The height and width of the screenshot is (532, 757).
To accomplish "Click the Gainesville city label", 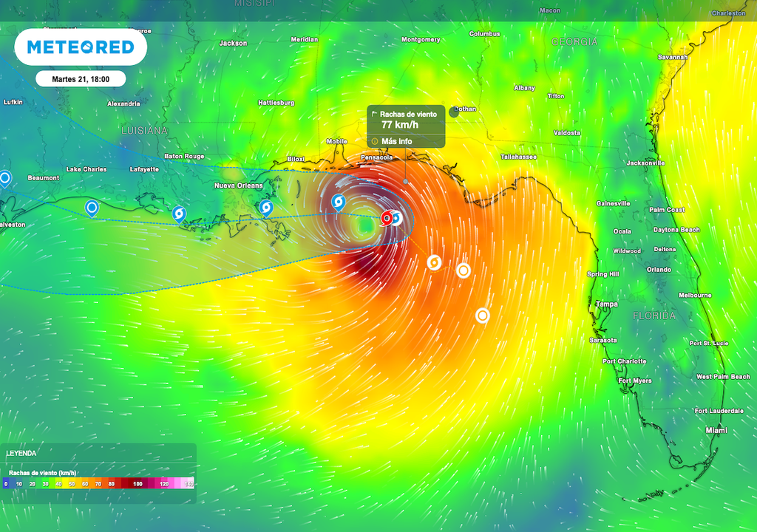I will click(613, 203).
